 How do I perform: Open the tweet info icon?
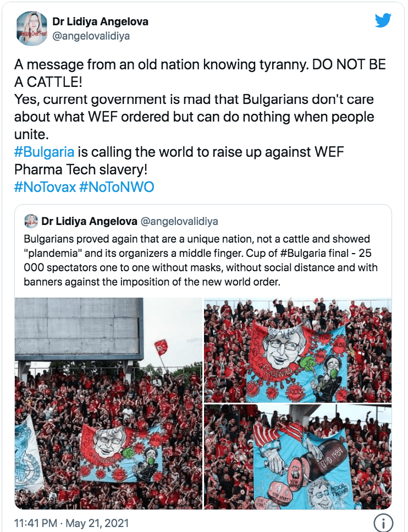(383, 522)
